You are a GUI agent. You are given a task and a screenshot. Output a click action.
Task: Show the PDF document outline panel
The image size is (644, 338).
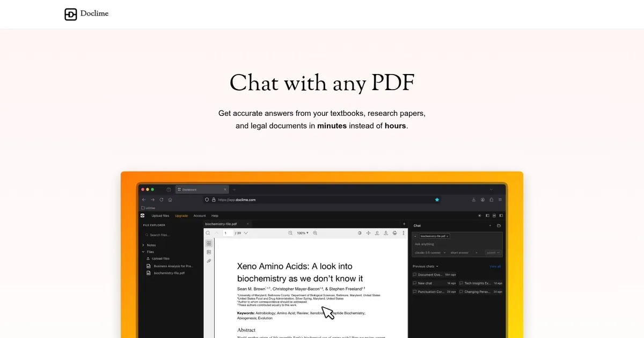point(209,252)
